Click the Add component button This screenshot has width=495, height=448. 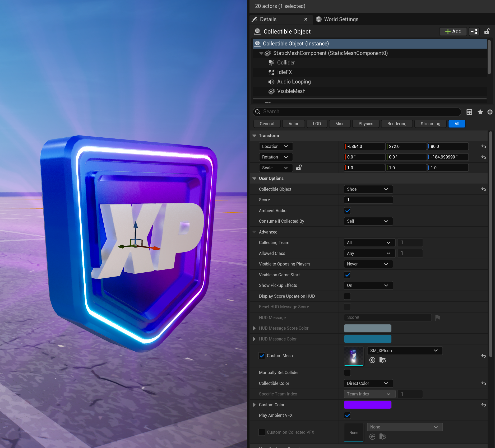453,31
